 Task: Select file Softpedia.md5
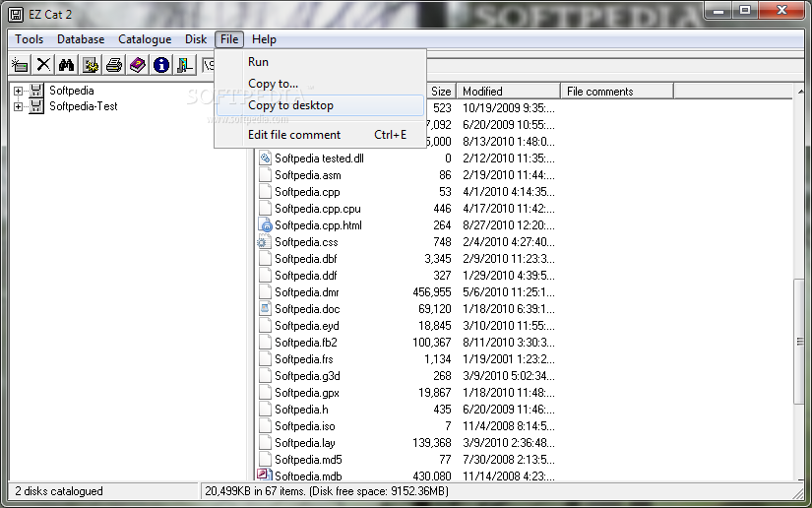[x=308, y=460]
